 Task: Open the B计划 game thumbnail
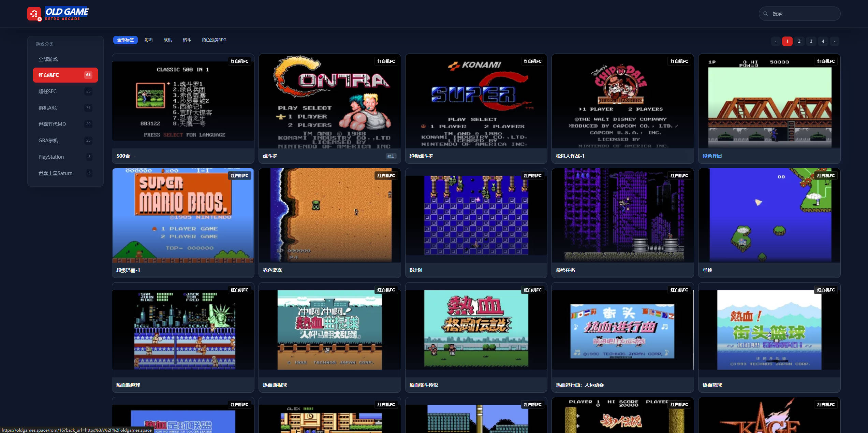coord(476,215)
